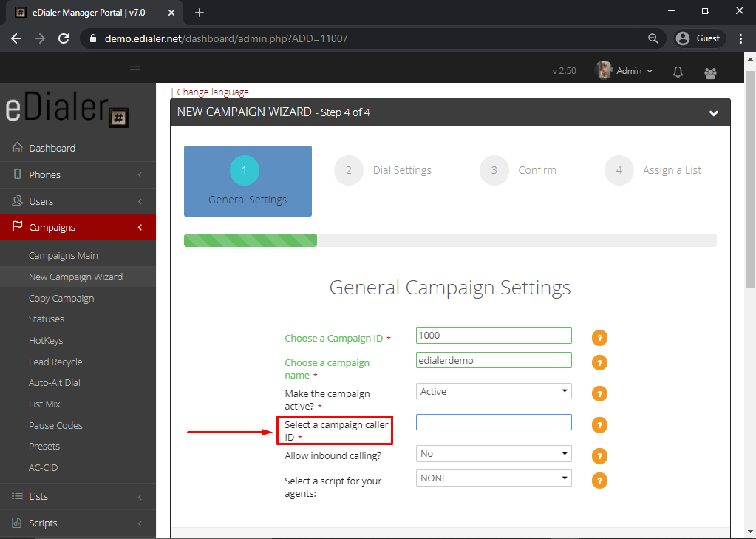Click the Campaign ID field containing 1000
The image size is (756, 539).
(x=494, y=336)
